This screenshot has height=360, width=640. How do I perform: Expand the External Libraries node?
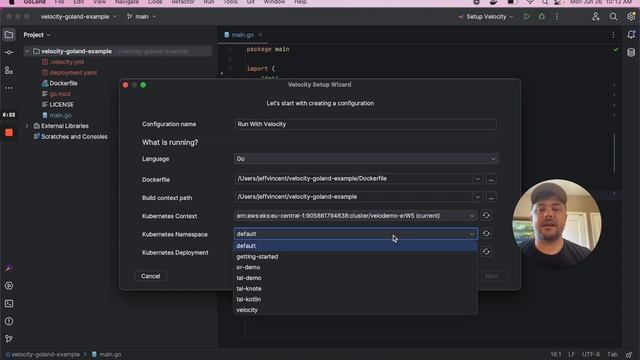[x=27, y=126]
